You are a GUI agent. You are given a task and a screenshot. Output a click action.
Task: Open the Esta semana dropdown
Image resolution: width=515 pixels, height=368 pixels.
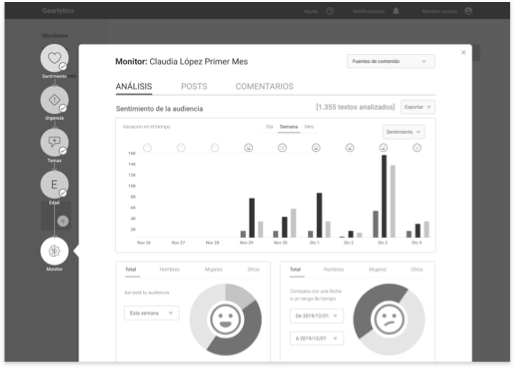[x=152, y=313]
